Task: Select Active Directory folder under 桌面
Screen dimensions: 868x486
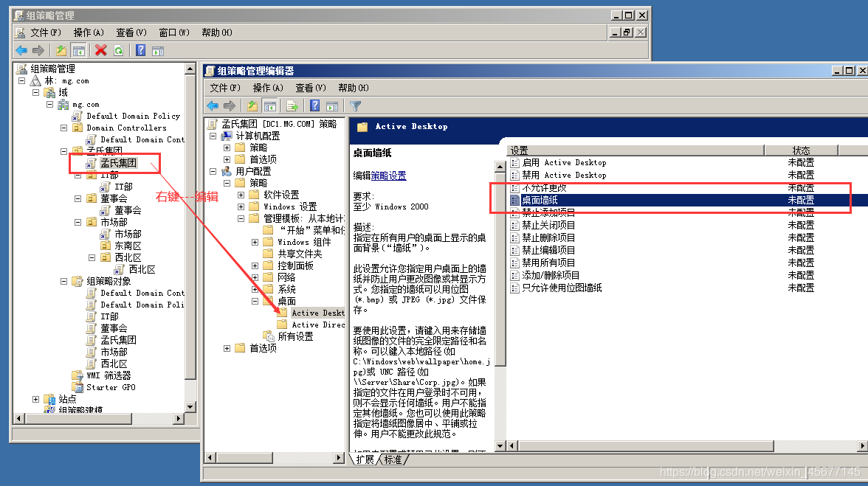Action: 317,324
